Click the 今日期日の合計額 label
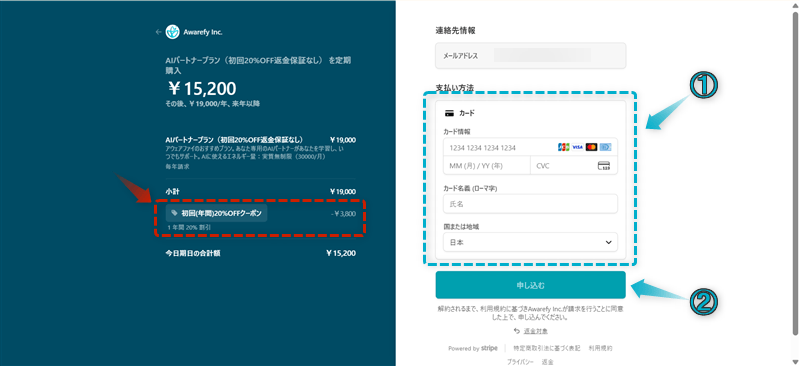The height and width of the screenshot is (366, 800). tap(193, 253)
